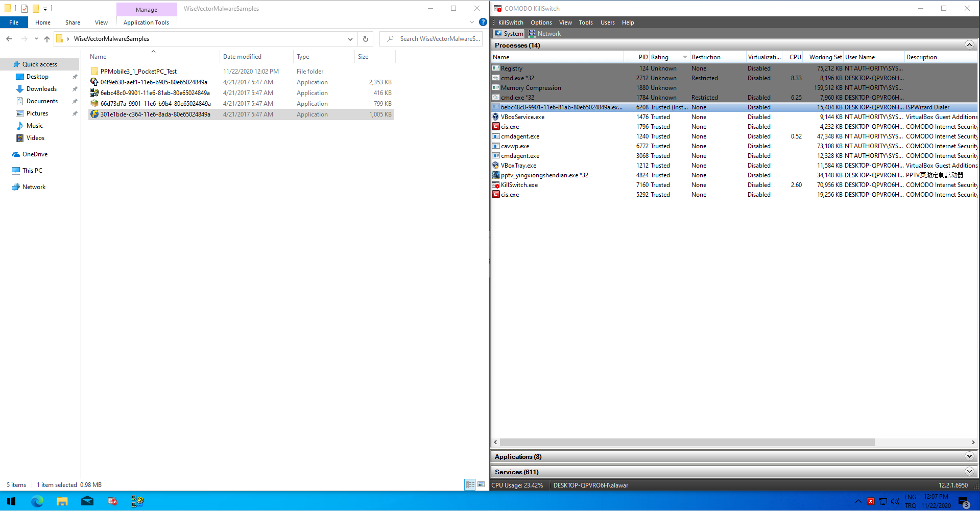Click the KillSwitch horizontal scrollbar thumb
This screenshot has width=980, height=511.
tap(687, 442)
